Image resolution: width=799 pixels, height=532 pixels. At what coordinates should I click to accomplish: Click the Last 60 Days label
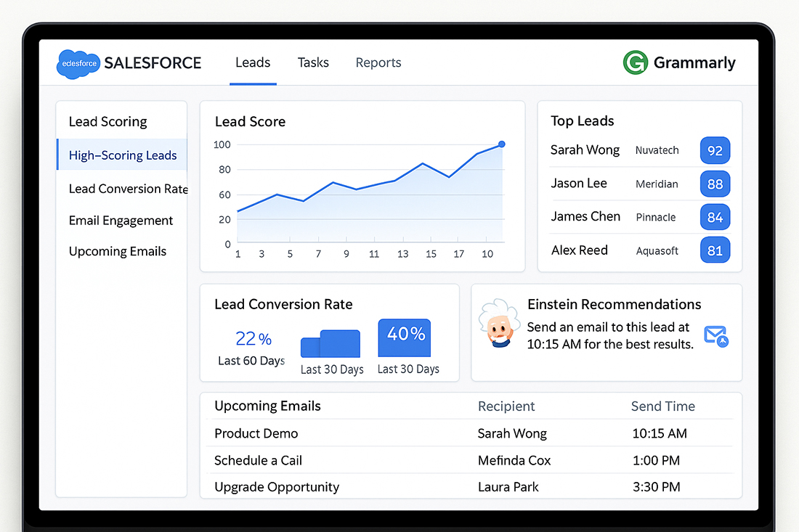pyautogui.click(x=251, y=361)
